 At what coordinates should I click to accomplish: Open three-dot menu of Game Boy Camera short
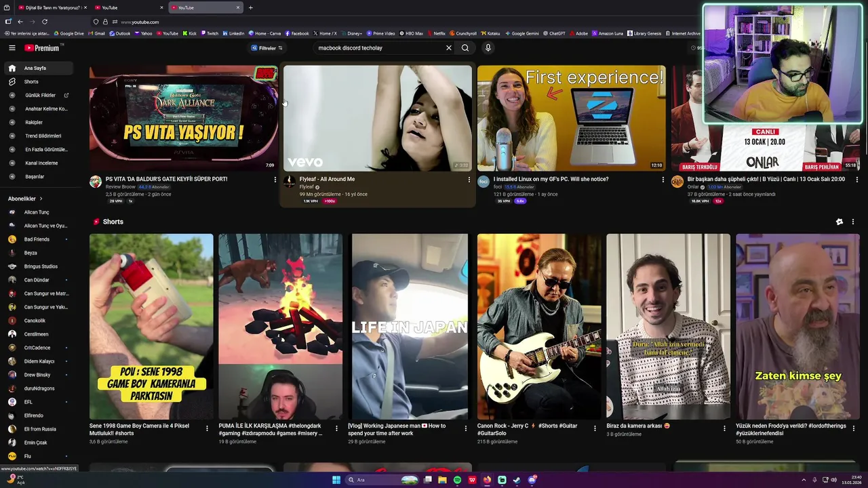click(x=207, y=428)
